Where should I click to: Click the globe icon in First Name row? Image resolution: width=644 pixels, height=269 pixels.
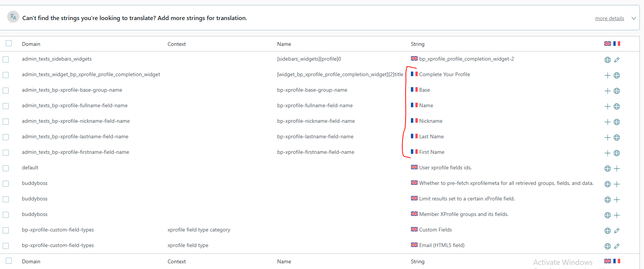[617, 153]
